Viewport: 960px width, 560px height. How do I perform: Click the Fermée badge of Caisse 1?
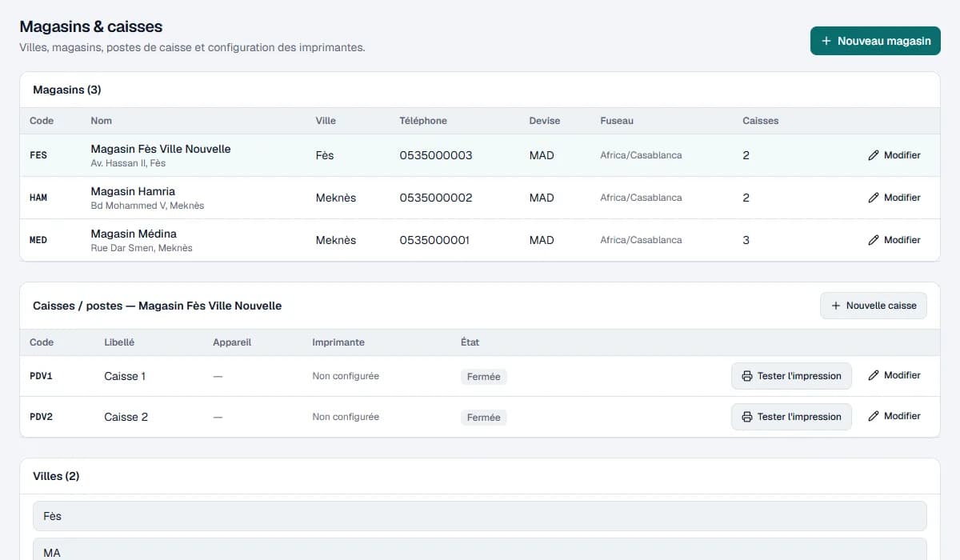[484, 376]
